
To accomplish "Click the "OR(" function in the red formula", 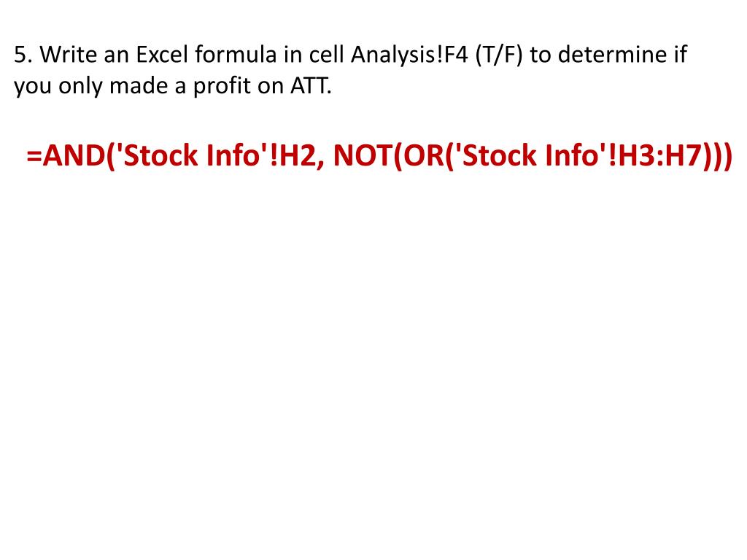I will click(430, 156).
